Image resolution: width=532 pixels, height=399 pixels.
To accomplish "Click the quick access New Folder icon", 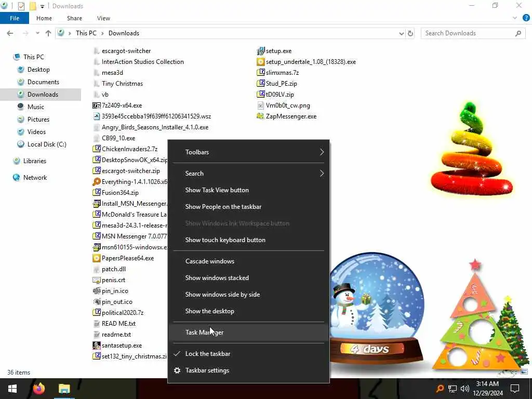I will pyautogui.click(x=33, y=6).
